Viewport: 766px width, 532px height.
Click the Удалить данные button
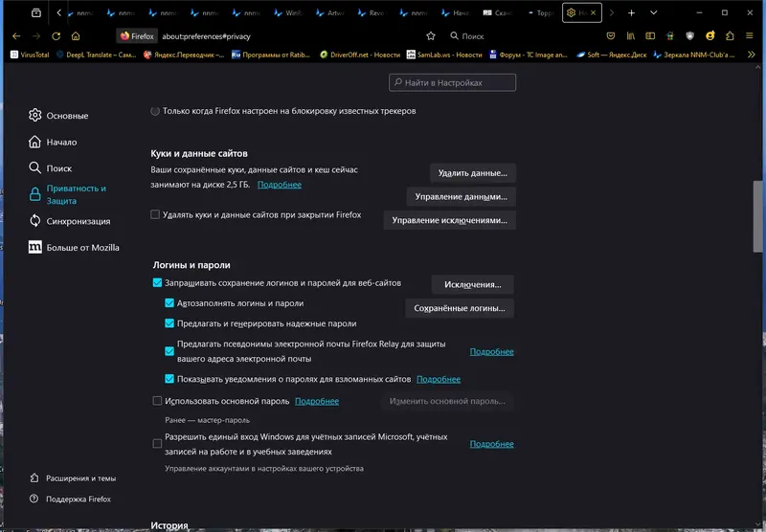click(x=472, y=173)
